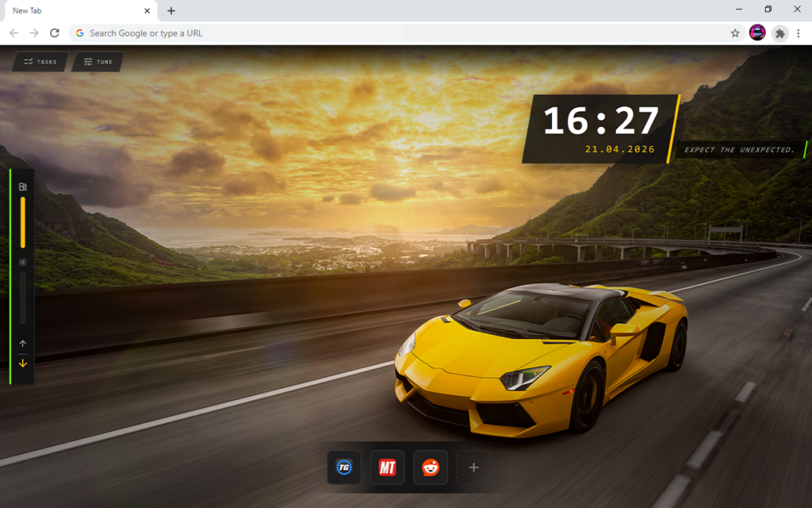This screenshot has width=812, height=508.
Task: Open the red MT shortcut tile
Action: point(387,468)
